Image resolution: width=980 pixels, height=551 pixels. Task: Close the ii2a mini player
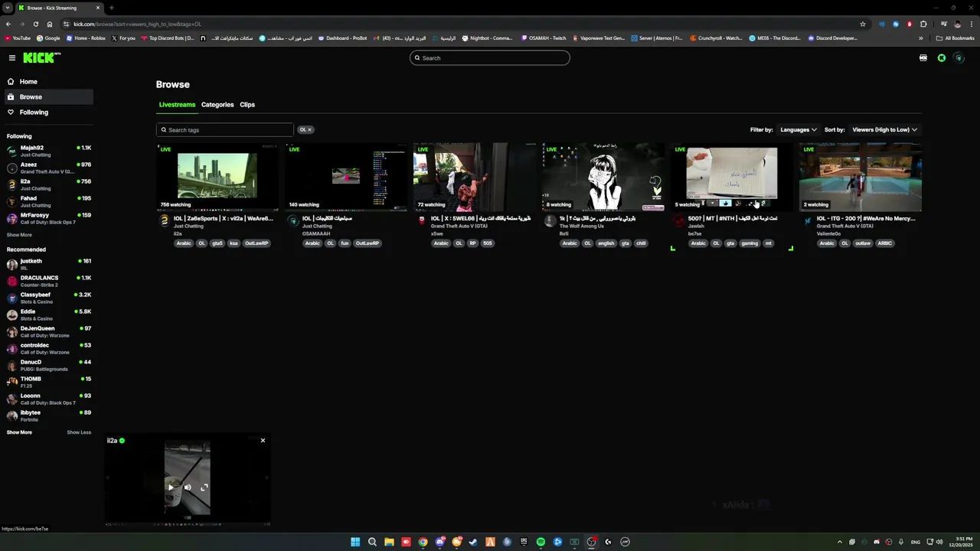[263, 440]
